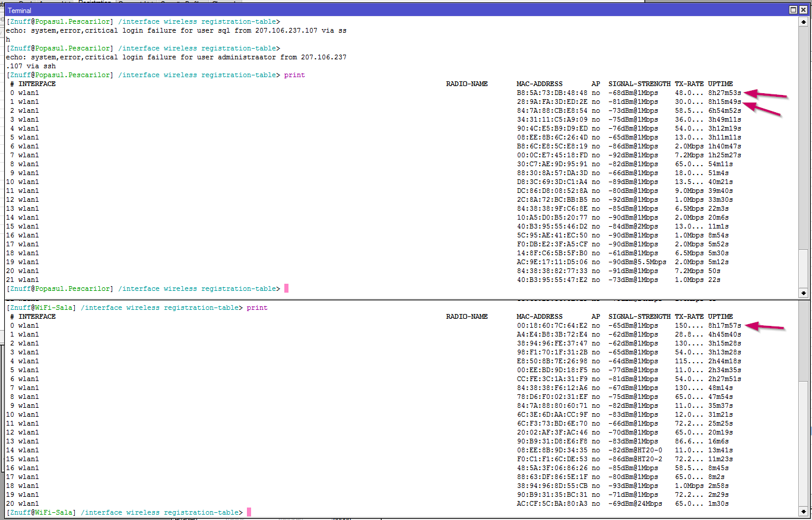Viewport: 812px width, 520px height.
Task: Click uptime value 8h17m57s
Action: (x=725, y=325)
